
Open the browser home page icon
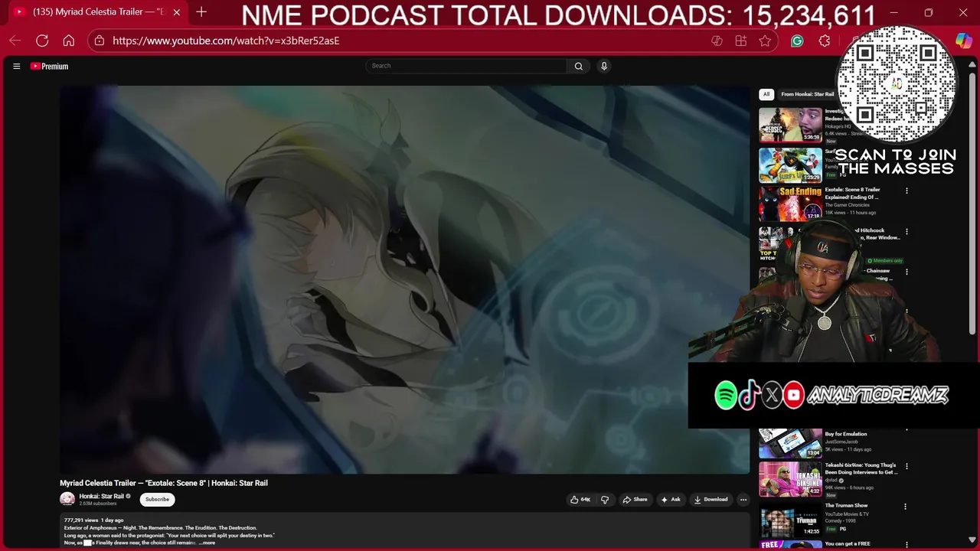coord(69,41)
